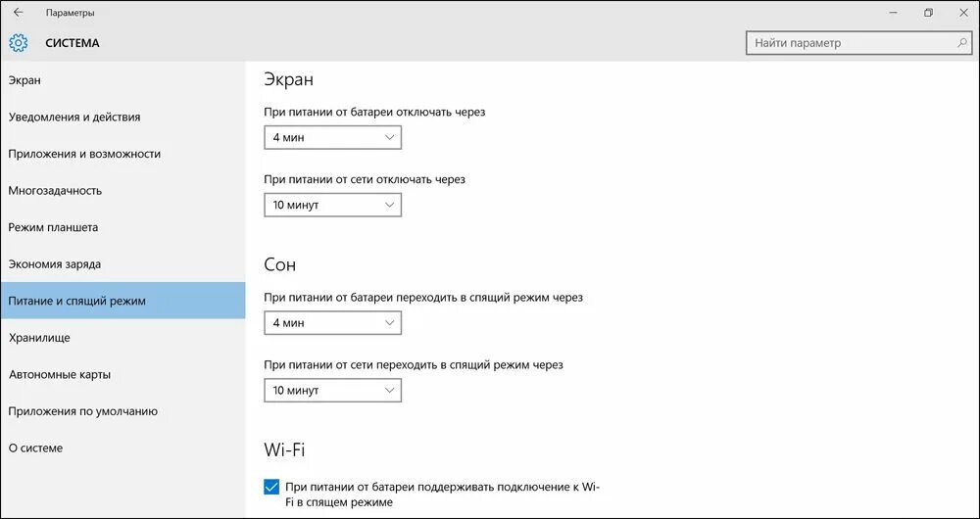Screen dimensions: 980x519
Task: Open the screen battery timeout dropdown
Action: point(332,137)
